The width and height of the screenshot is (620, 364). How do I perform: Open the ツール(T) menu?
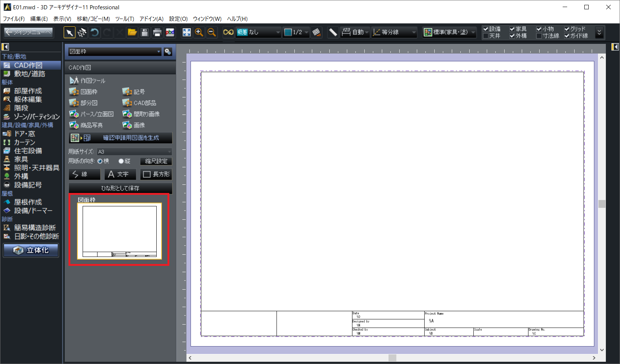tap(124, 19)
